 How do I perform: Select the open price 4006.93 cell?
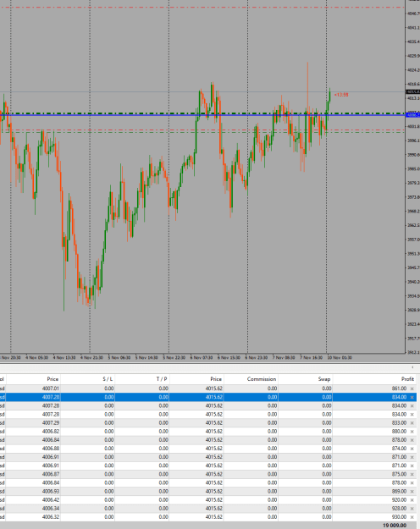point(51,492)
